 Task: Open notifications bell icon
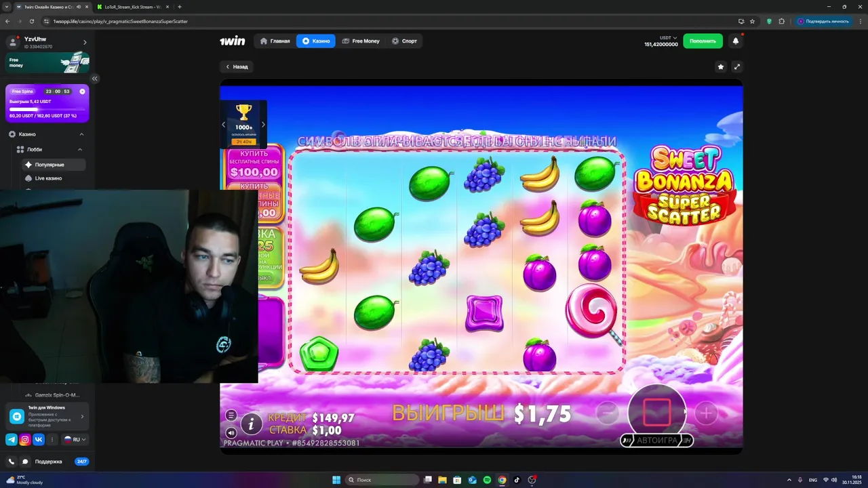(736, 41)
